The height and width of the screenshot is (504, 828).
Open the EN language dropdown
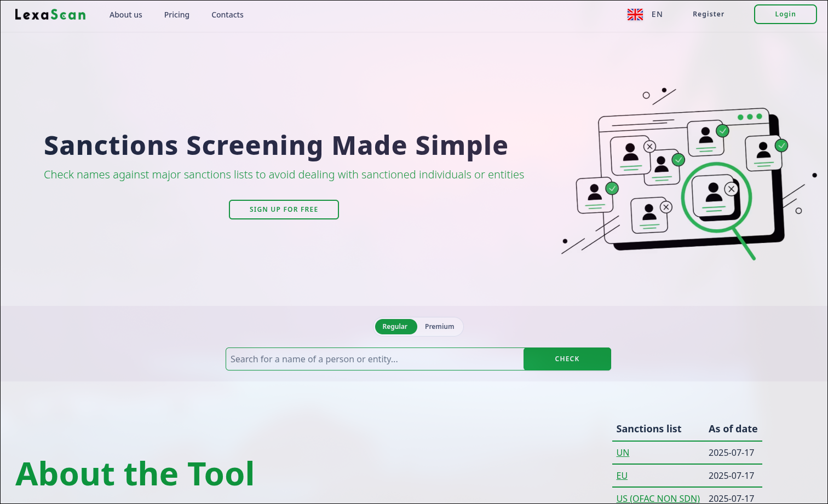657,15
